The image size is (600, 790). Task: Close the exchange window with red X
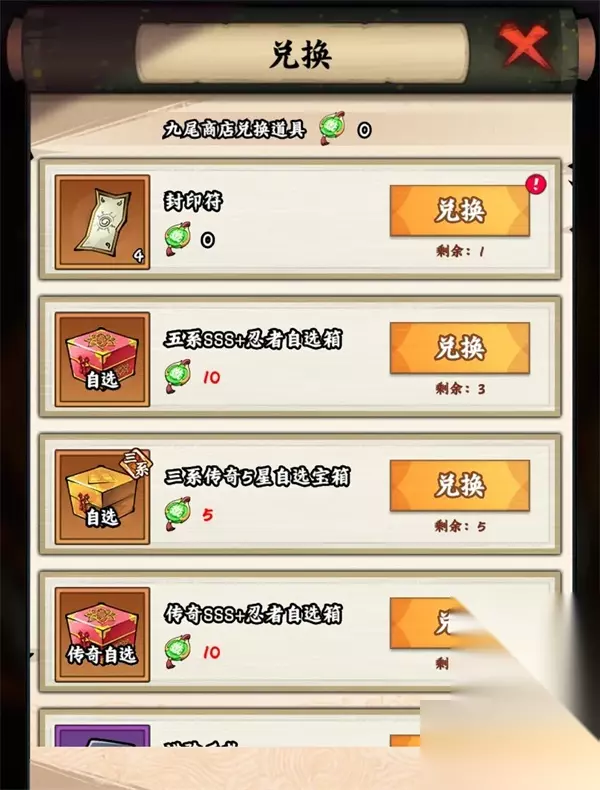click(524, 45)
